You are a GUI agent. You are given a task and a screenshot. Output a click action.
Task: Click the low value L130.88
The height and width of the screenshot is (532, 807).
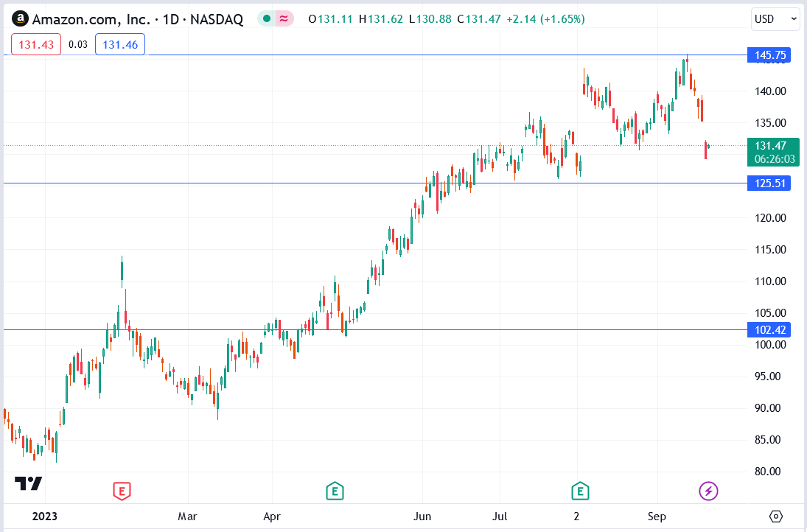pyautogui.click(x=430, y=19)
